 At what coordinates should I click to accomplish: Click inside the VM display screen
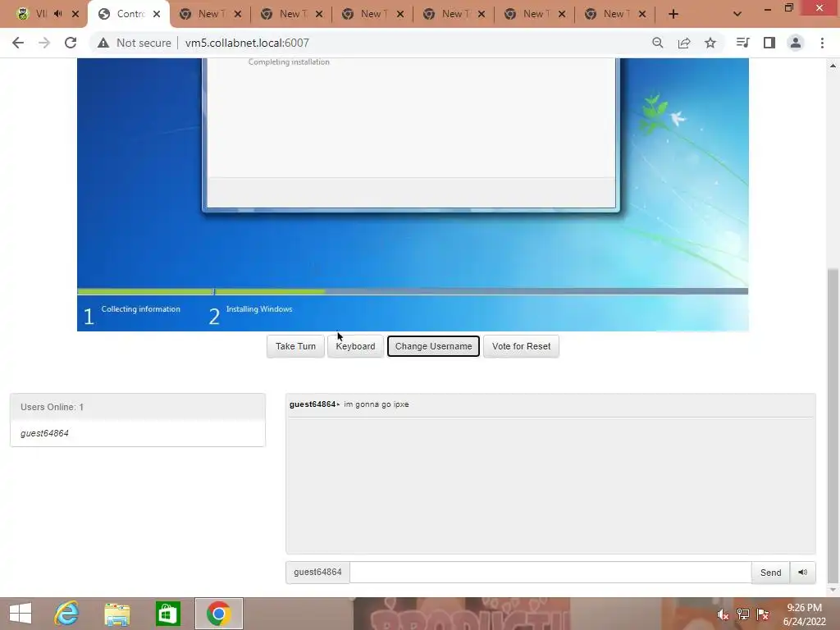(413, 194)
